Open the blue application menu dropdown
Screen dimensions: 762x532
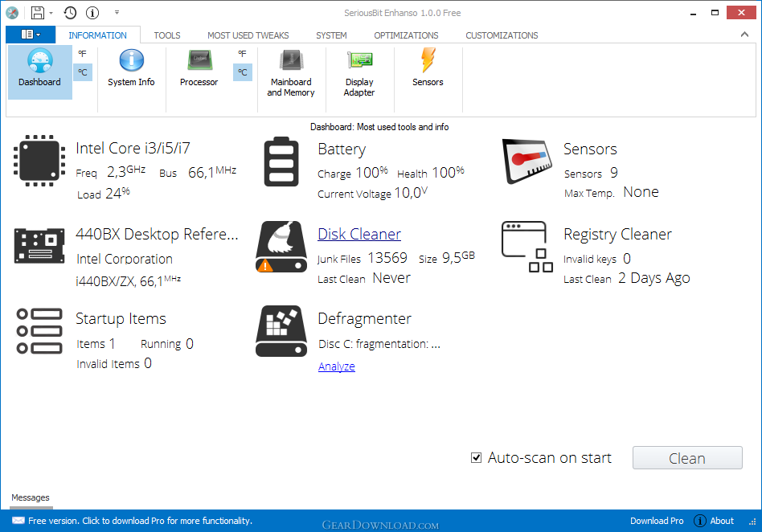(x=31, y=35)
